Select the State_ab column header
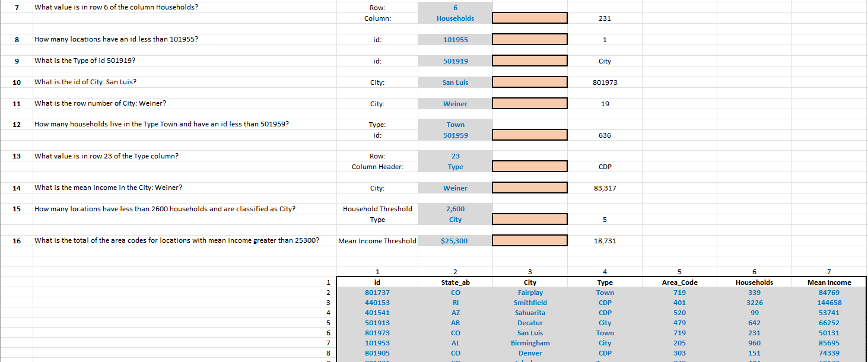 455,282
